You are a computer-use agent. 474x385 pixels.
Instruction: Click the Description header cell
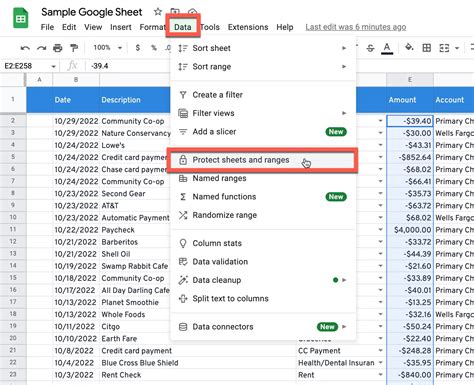point(135,100)
